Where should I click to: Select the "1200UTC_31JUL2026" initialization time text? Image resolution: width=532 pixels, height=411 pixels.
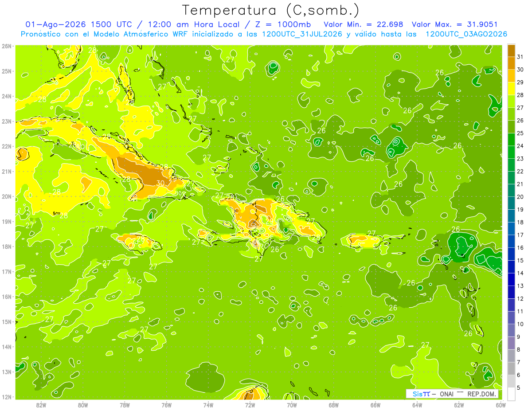[302, 34]
